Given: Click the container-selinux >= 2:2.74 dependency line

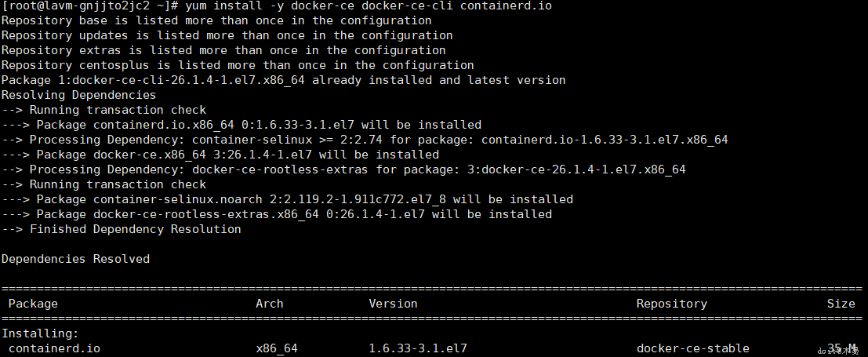Looking at the screenshot, I should 365,140.
